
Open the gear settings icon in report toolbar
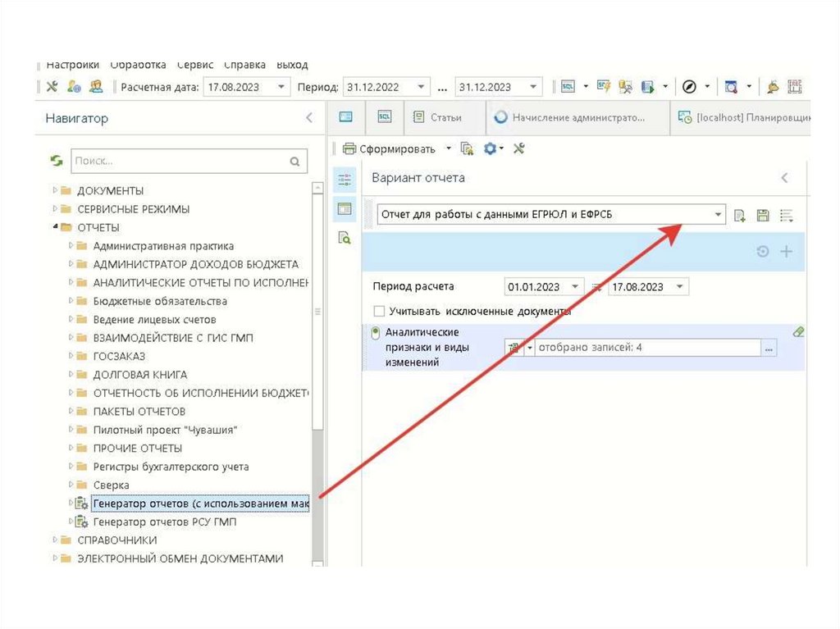491,148
